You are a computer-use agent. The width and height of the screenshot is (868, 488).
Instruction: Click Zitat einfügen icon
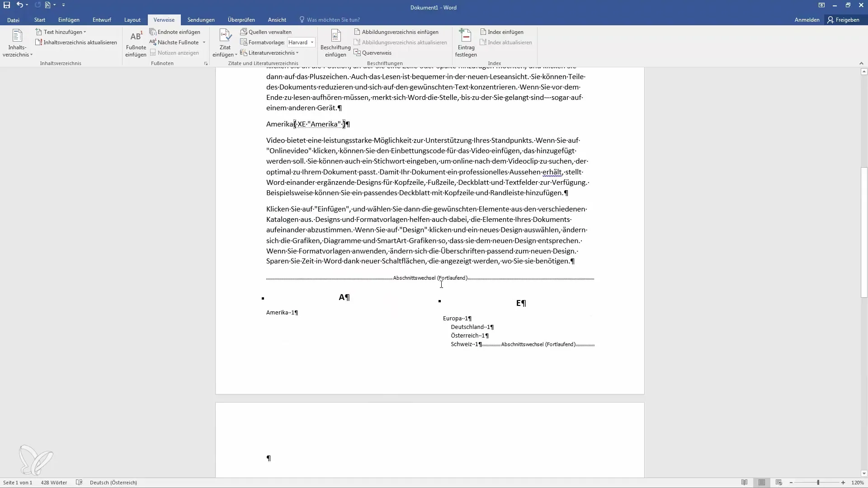click(225, 36)
